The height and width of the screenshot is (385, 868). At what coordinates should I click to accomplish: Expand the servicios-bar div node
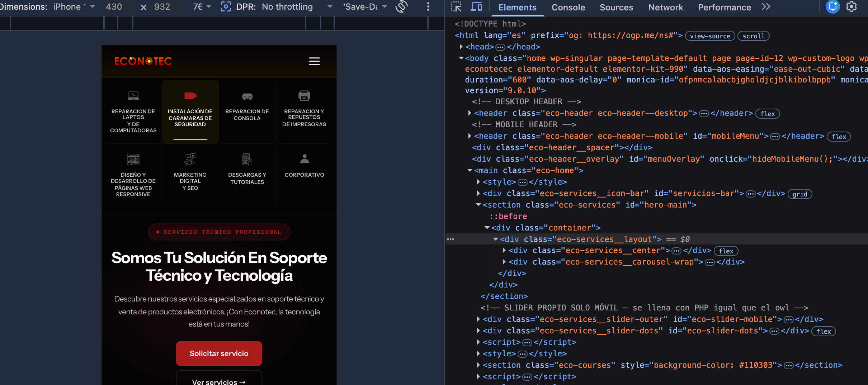click(x=478, y=194)
